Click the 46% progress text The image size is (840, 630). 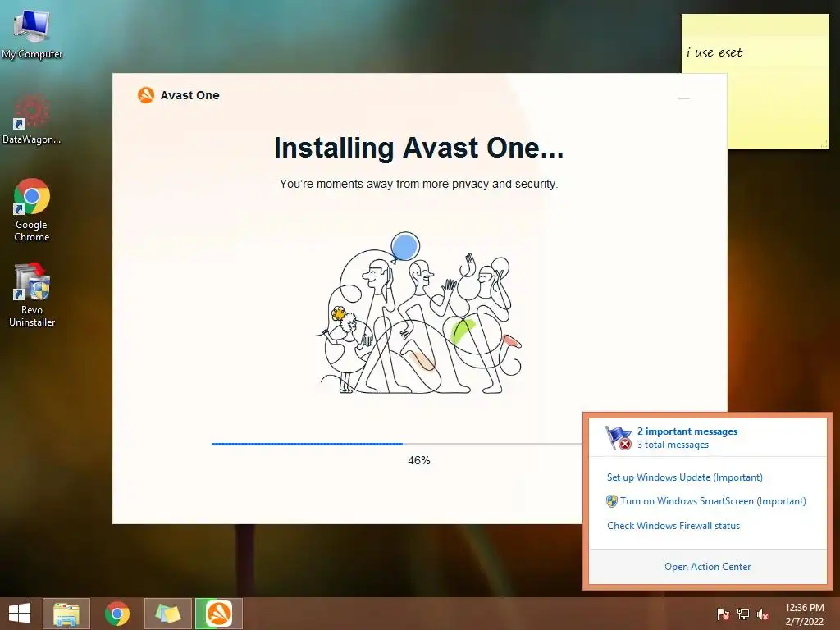pos(419,460)
